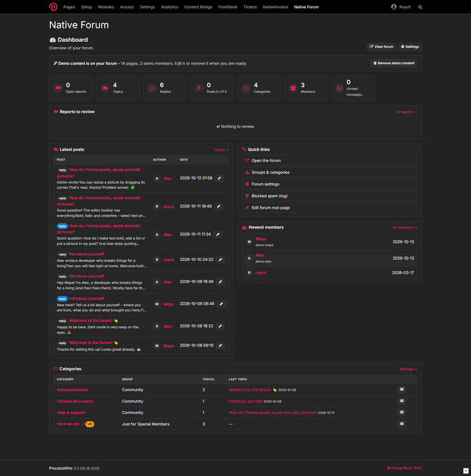Open the FrontDesk menu
The width and height of the screenshot is (471, 476).
click(x=227, y=7)
